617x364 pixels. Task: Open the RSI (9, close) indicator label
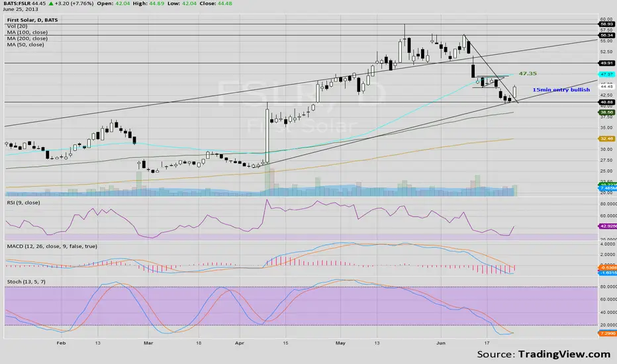[23, 203]
